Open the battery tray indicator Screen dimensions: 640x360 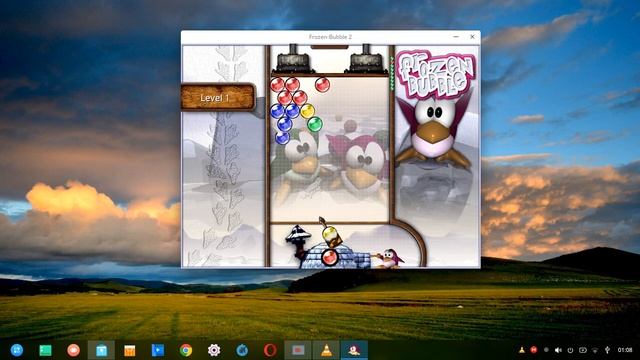583,350
